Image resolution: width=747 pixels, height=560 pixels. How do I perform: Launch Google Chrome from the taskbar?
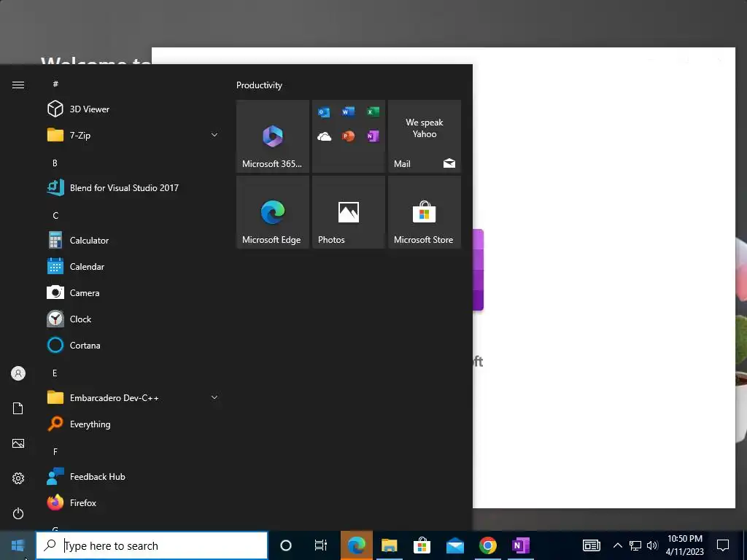pos(488,545)
